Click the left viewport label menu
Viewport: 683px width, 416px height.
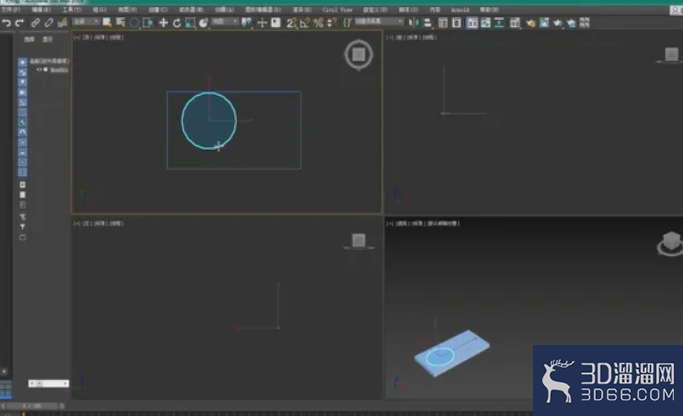(98, 223)
